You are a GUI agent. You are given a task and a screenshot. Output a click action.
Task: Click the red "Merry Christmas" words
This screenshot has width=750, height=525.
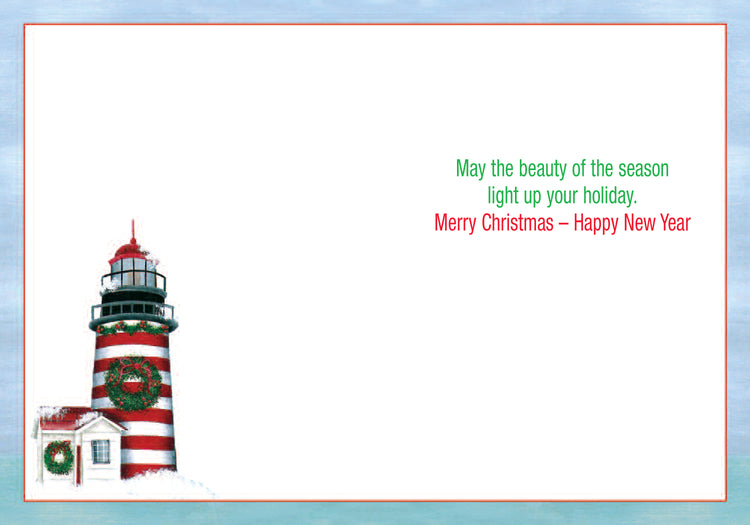pos(493,222)
